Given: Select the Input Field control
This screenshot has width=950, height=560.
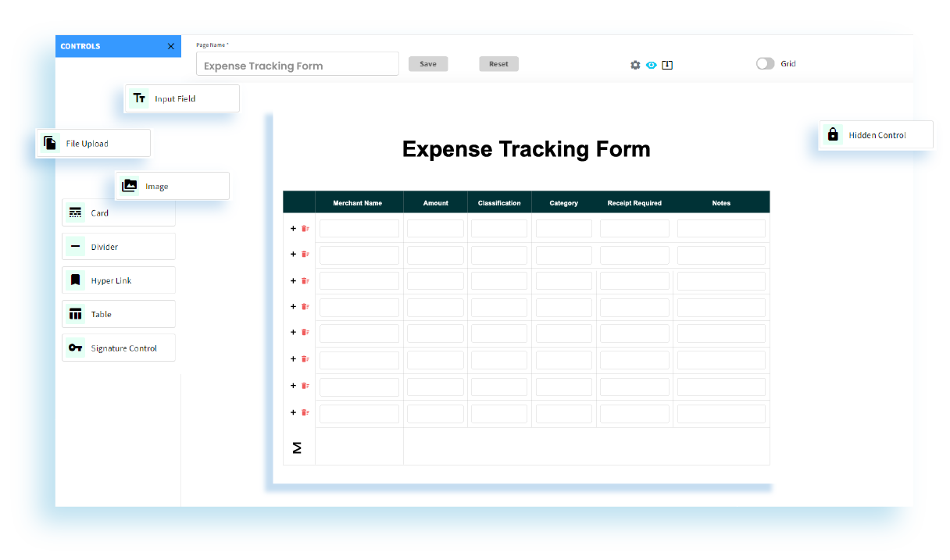Looking at the screenshot, I should (181, 98).
